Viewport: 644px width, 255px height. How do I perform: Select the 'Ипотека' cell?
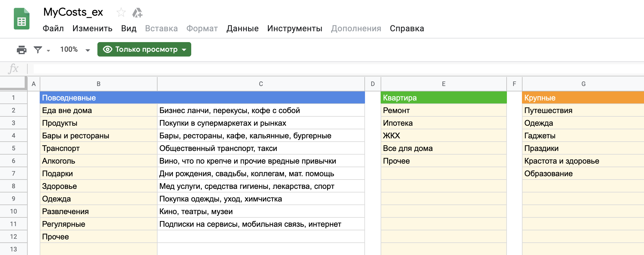(x=444, y=123)
